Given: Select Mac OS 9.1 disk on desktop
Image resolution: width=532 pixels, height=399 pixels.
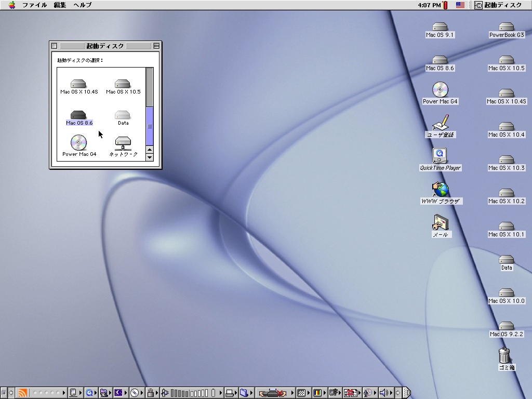Looking at the screenshot, I should click(x=440, y=30).
